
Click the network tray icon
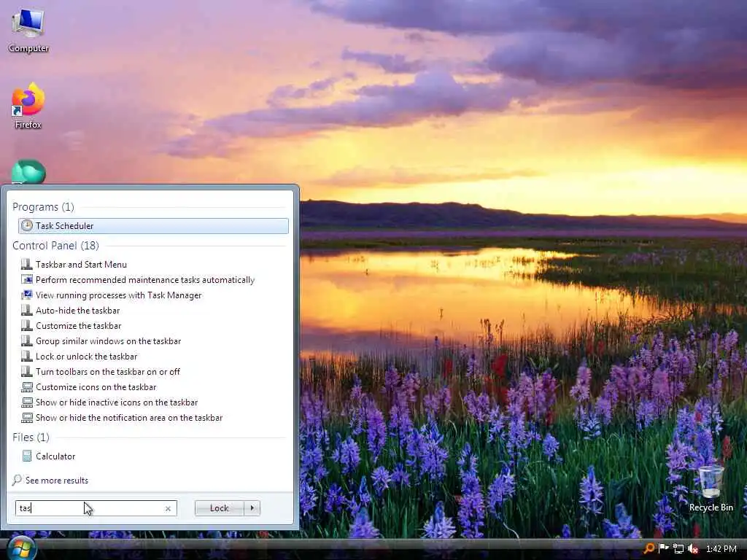coord(678,549)
